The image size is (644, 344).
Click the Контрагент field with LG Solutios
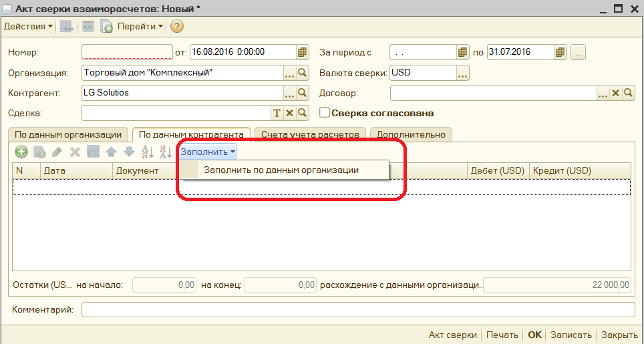182,93
